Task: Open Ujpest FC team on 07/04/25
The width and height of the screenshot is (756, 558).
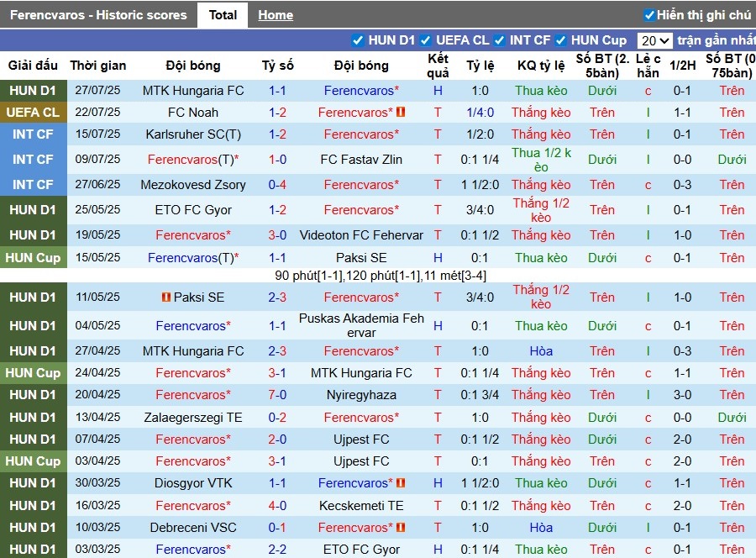Action: click(x=361, y=440)
